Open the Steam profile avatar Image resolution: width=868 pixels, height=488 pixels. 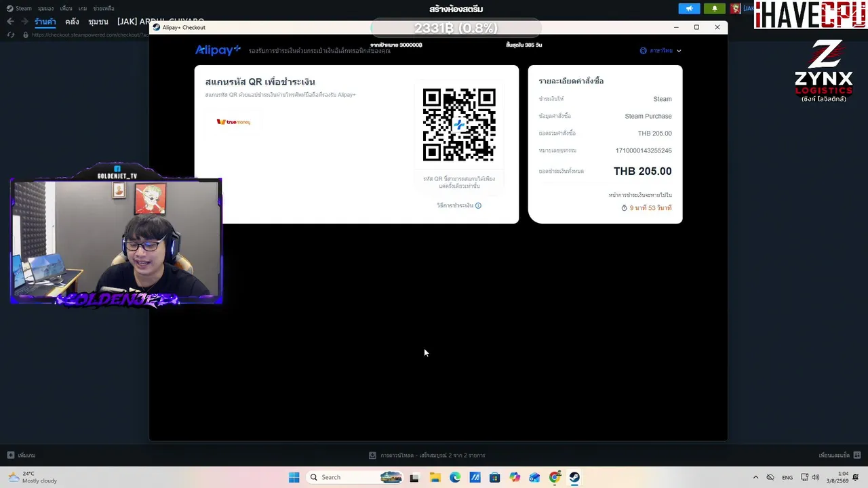pos(735,9)
